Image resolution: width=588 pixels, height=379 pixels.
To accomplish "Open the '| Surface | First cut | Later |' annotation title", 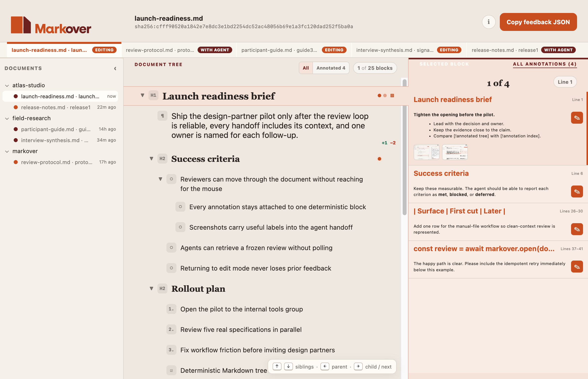I will click(x=459, y=211).
